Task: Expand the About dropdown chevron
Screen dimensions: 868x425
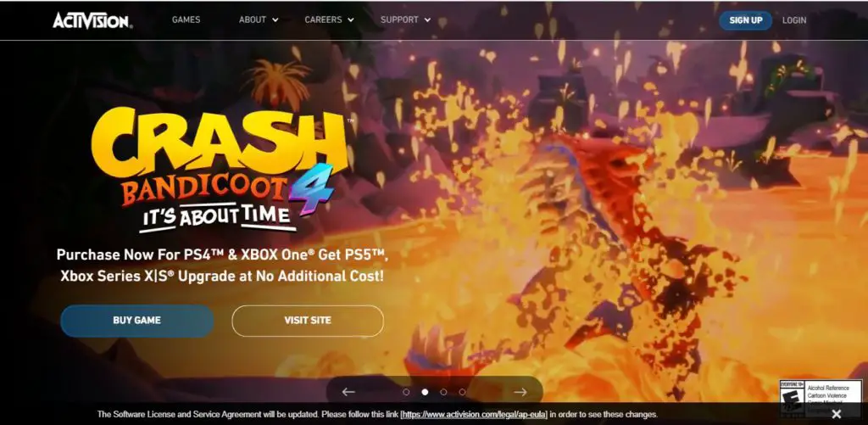Action: point(275,20)
